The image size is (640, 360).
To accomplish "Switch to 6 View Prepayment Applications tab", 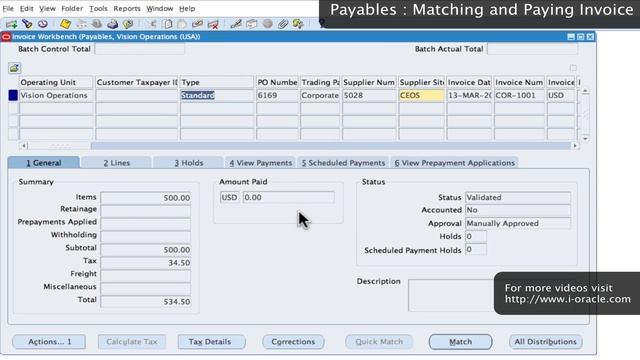I will coord(454,162).
